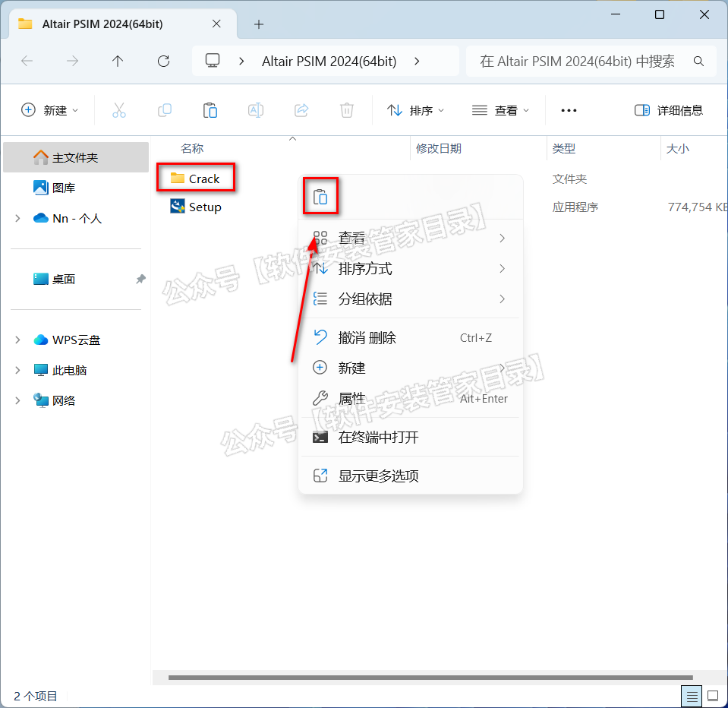This screenshot has width=728, height=708.
Task: Expand the Nn - 个人 tree item
Action: (x=17, y=218)
